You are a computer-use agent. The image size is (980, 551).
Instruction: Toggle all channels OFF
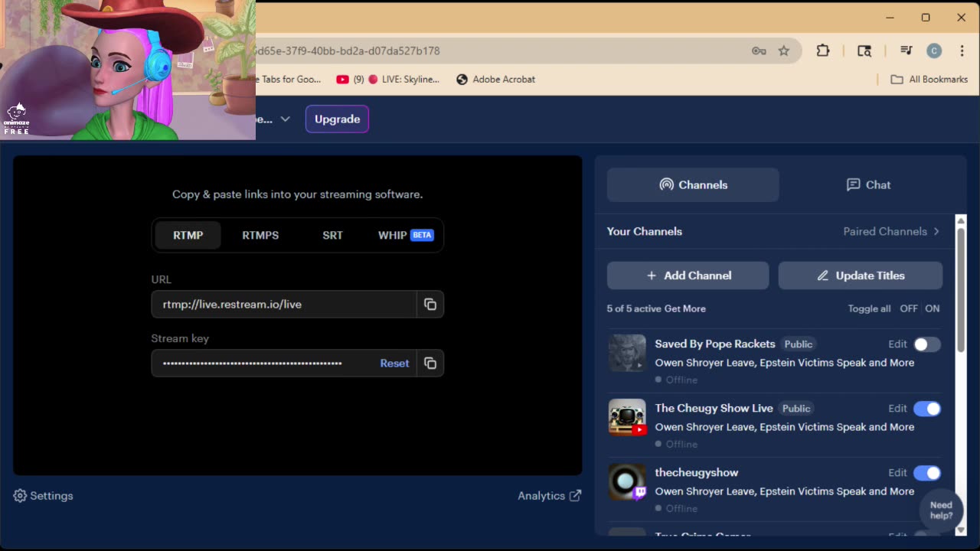(x=909, y=308)
